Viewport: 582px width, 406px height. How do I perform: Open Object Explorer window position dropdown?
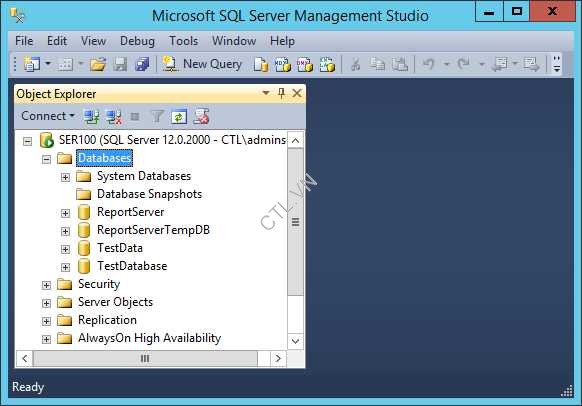(266, 93)
